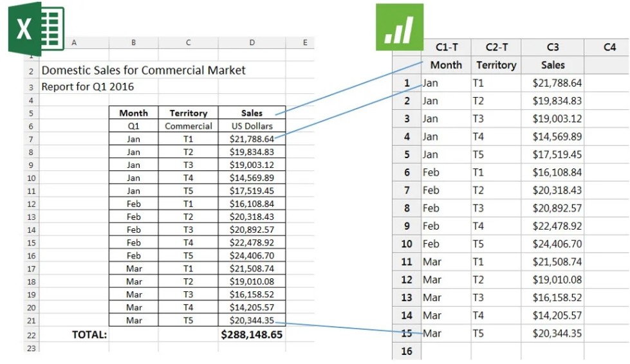Screen dimensions: 630x364
Task: Select Minitab column header C1-T
Action: 447,48
